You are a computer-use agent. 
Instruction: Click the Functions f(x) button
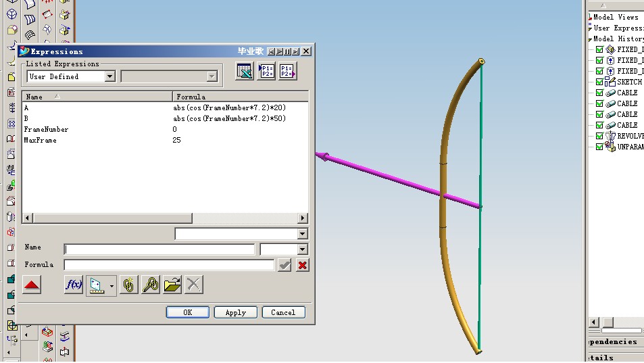click(74, 285)
